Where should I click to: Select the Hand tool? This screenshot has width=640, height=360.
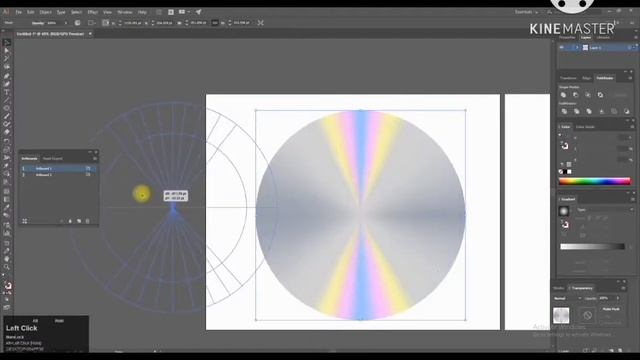click(x=7, y=259)
